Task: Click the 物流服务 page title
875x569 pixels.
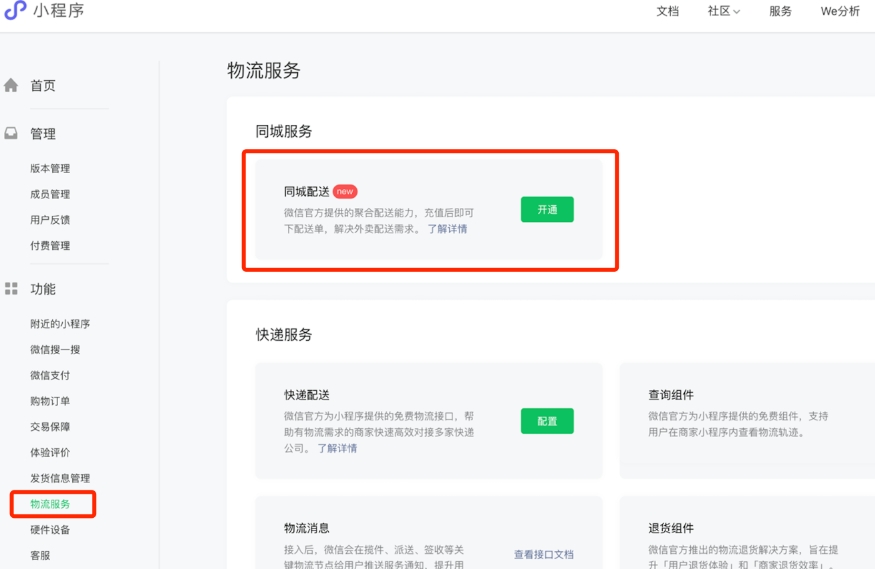Action: (x=263, y=70)
